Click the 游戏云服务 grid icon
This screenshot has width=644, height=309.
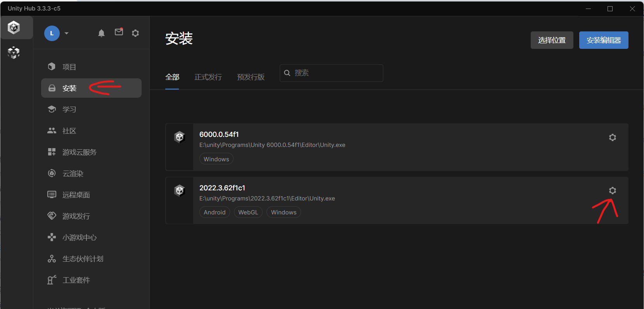point(52,152)
